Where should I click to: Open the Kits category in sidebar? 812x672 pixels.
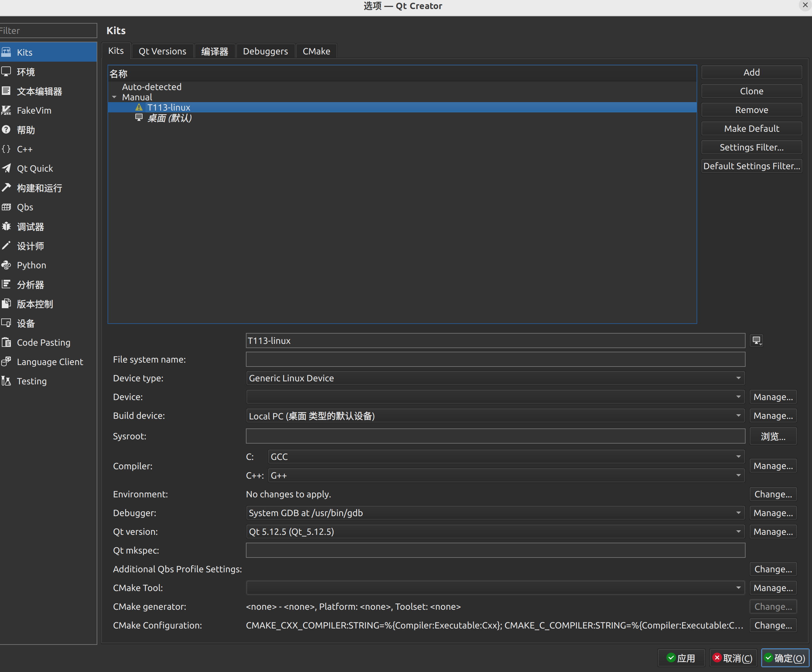tap(48, 52)
